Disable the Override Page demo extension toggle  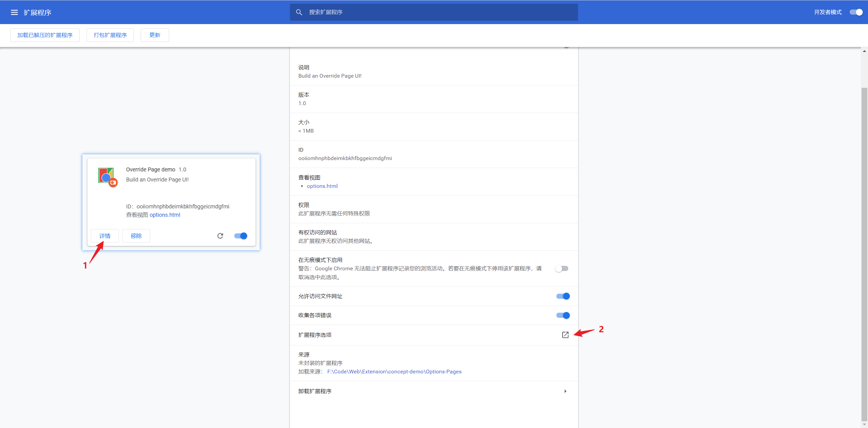(x=241, y=236)
